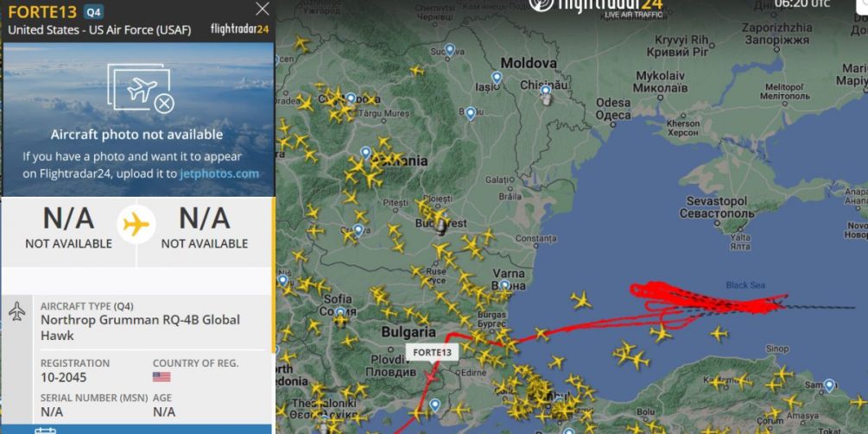Open the Flightradar24 logo in panel header

(x=240, y=28)
